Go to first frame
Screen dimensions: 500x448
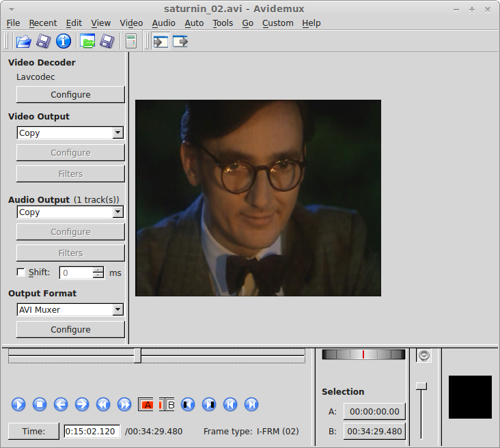point(230,405)
